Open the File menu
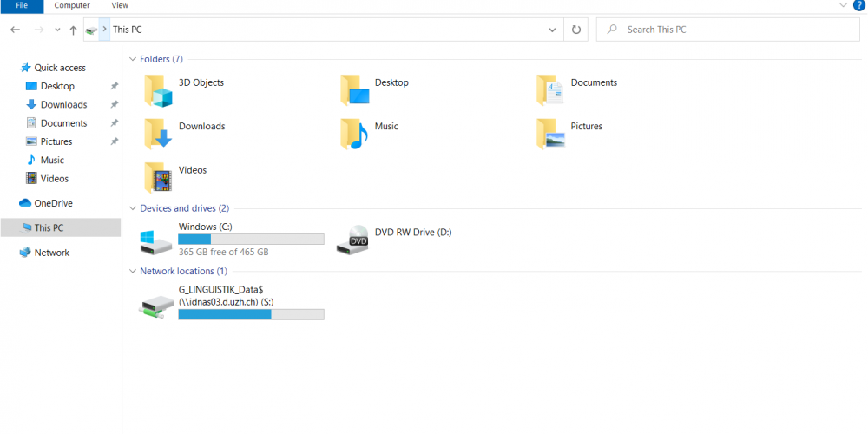This screenshot has height=434, width=868. click(22, 5)
